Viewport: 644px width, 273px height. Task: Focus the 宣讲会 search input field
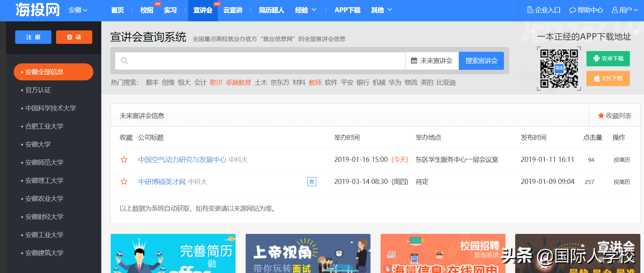260,61
